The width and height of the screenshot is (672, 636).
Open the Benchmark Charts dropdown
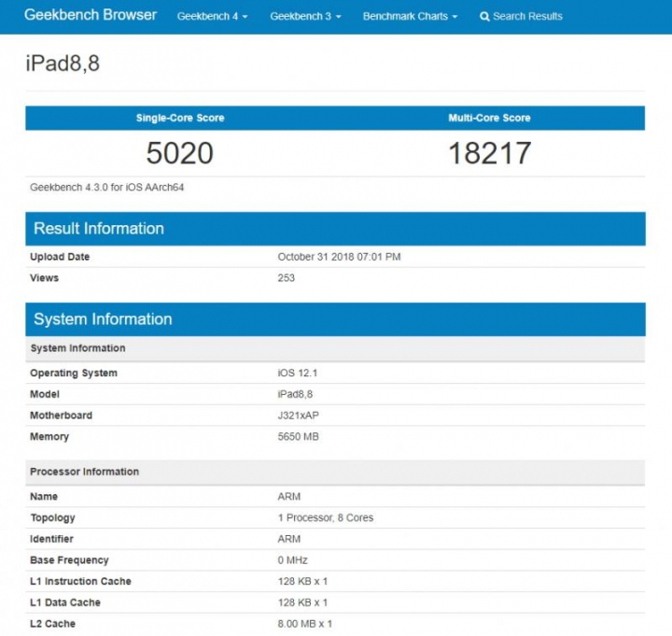410,16
